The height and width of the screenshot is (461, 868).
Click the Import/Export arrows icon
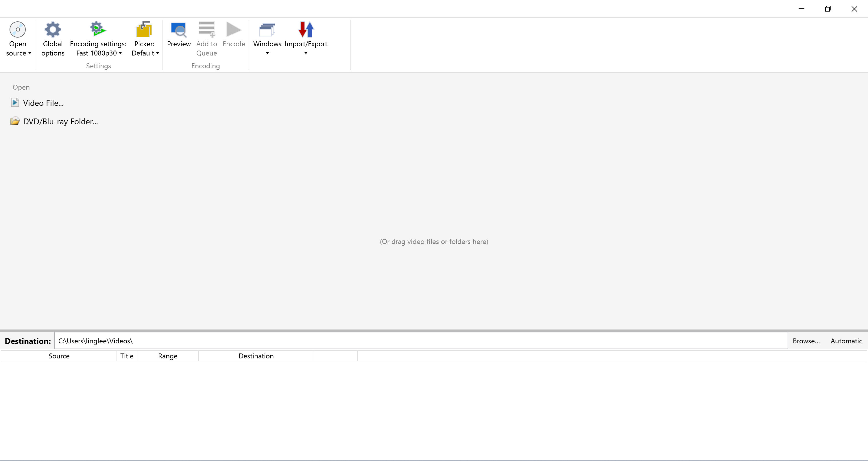point(306,30)
